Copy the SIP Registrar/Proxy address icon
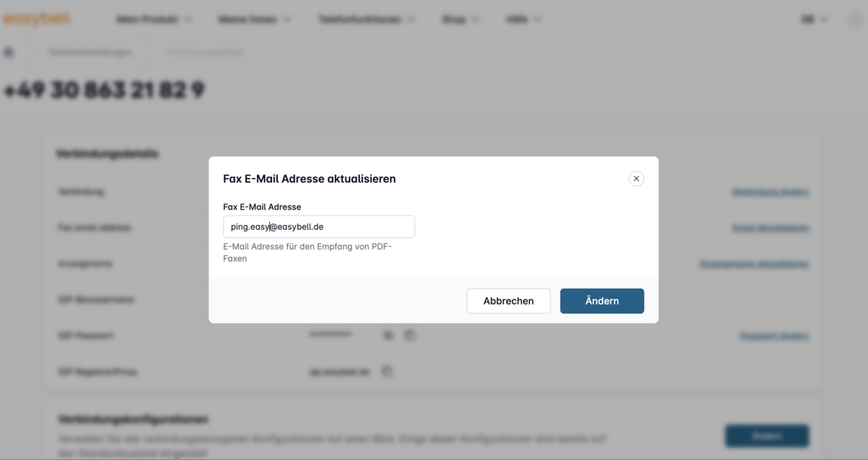868x460 pixels. (x=387, y=372)
